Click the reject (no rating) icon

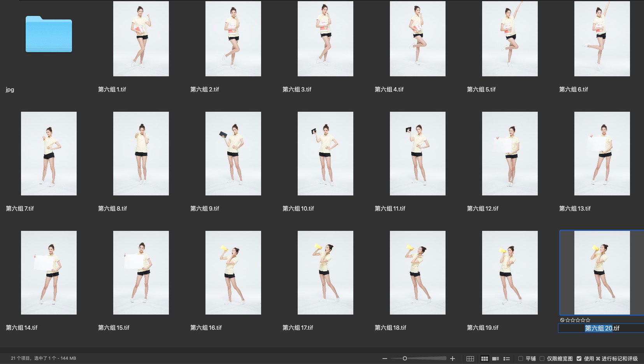(x=562, y=320)
